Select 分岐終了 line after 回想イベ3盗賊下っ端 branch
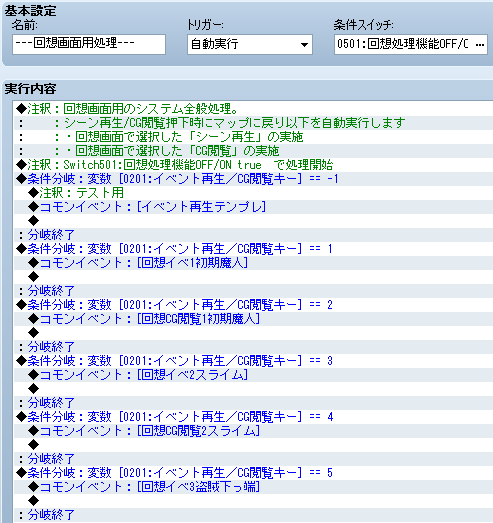This screenshot has width=493, height=523. pyautogui.click(x=254, y=515)
